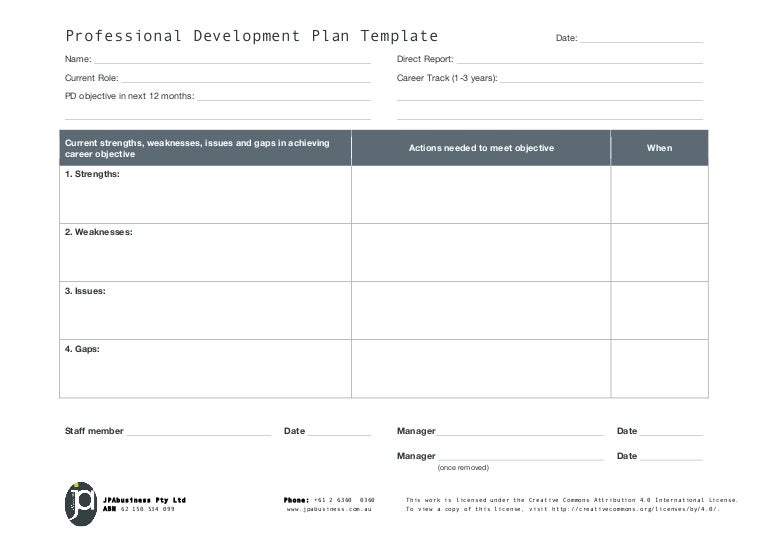Click the '2. Weaknesses:' cell
This screenshot has height=543, width=768.
click(205, 253)
